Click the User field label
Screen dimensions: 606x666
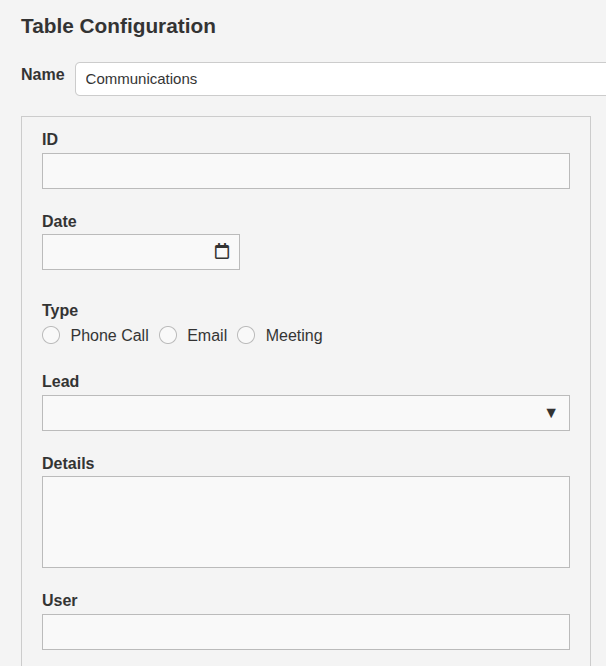(59, 600)
